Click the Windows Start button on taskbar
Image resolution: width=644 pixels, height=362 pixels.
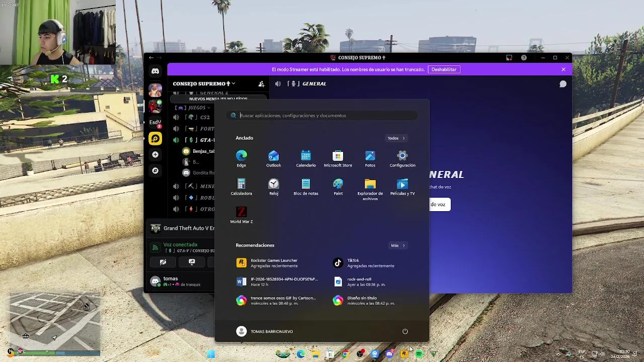point(211,354)
